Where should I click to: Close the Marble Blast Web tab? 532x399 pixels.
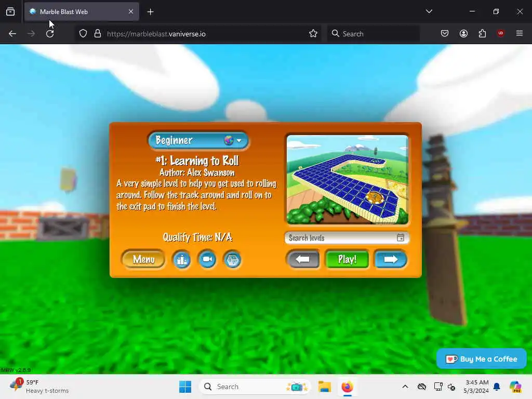point(131,11)
